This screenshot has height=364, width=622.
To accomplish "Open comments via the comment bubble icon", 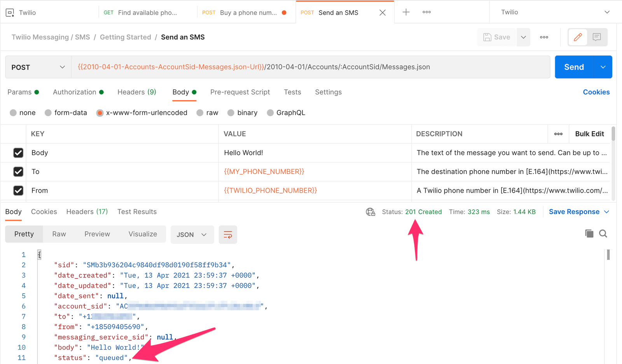I will (x=596, y=37).
